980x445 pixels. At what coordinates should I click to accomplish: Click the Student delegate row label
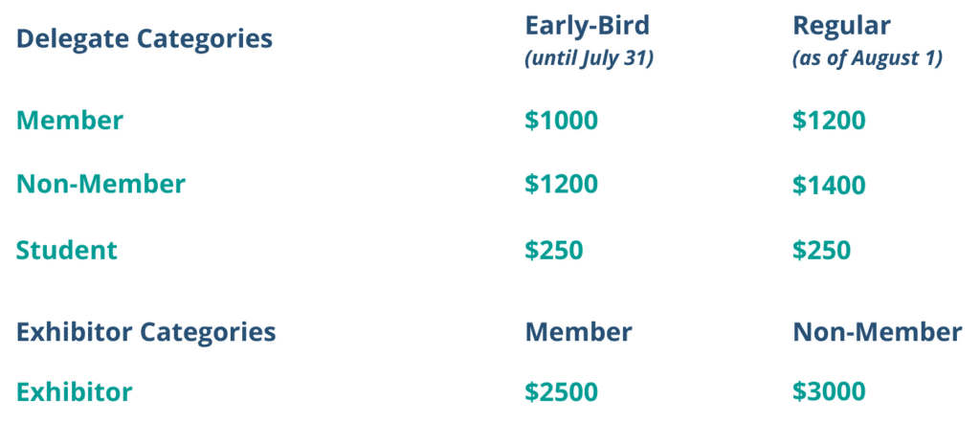coord(67,250)
